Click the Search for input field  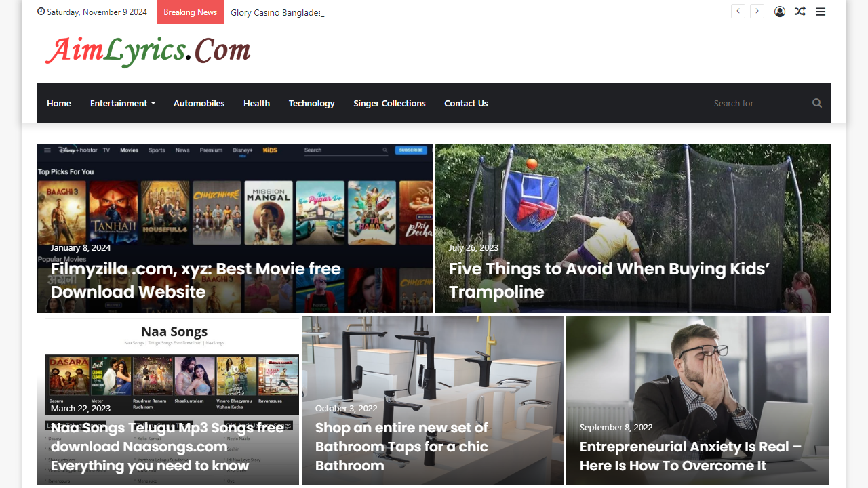(759, 103)
